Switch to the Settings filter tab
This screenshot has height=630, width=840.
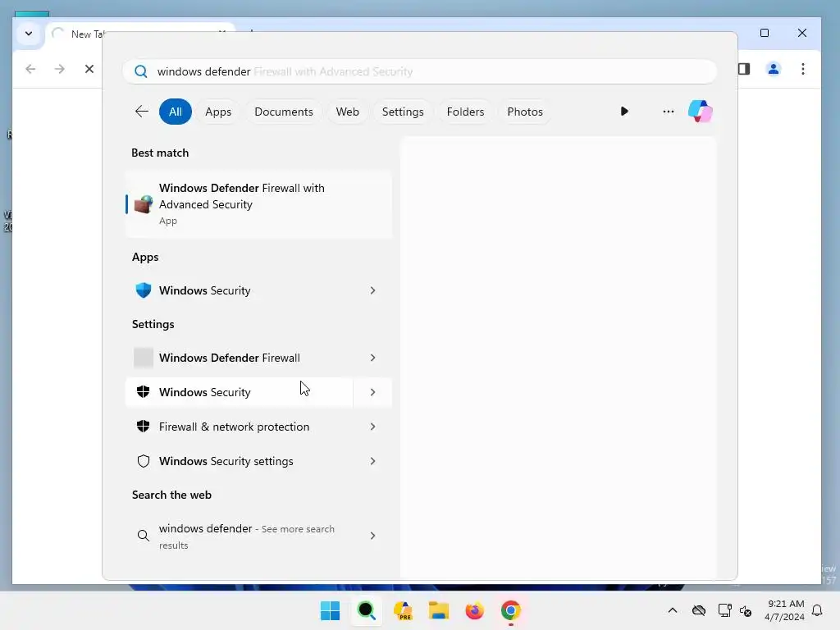pyautogui.click(x=402, y=112)
